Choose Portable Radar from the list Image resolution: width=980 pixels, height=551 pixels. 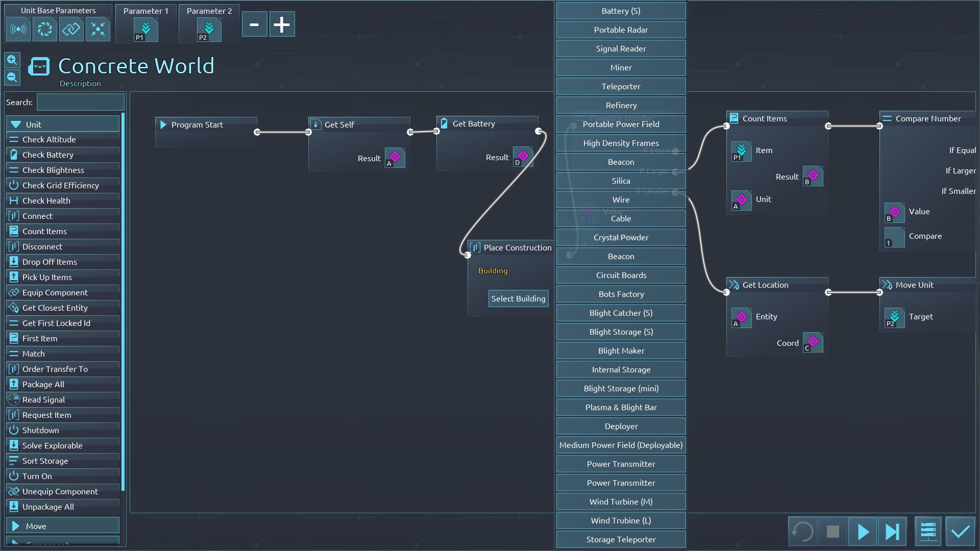pos(621,30)
